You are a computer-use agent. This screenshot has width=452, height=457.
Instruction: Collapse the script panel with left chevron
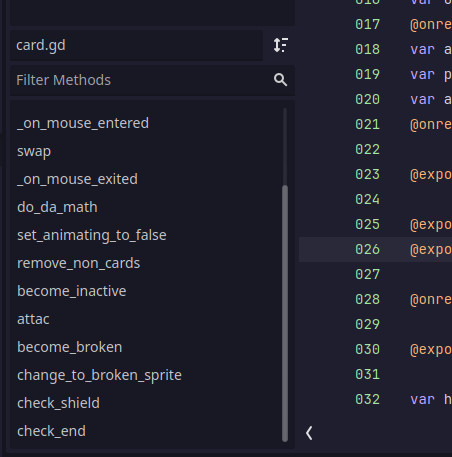tap(309, 433)
